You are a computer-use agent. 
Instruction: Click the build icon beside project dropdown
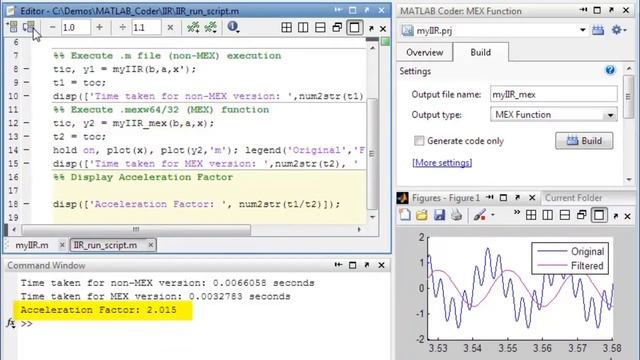[x=598, y=30]
